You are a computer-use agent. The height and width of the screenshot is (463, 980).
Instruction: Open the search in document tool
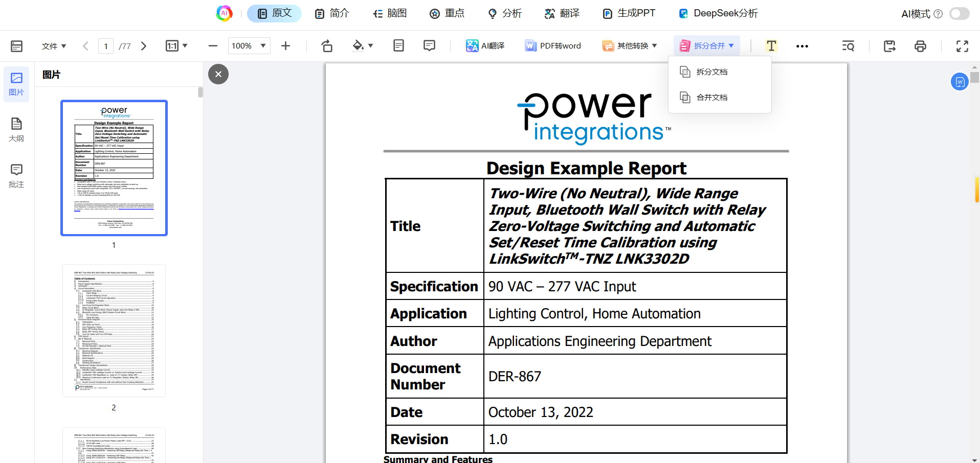[848, 46]
